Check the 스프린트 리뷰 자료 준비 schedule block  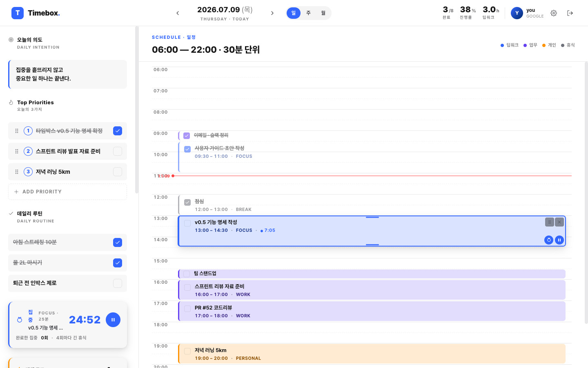[x=187, y=287]
